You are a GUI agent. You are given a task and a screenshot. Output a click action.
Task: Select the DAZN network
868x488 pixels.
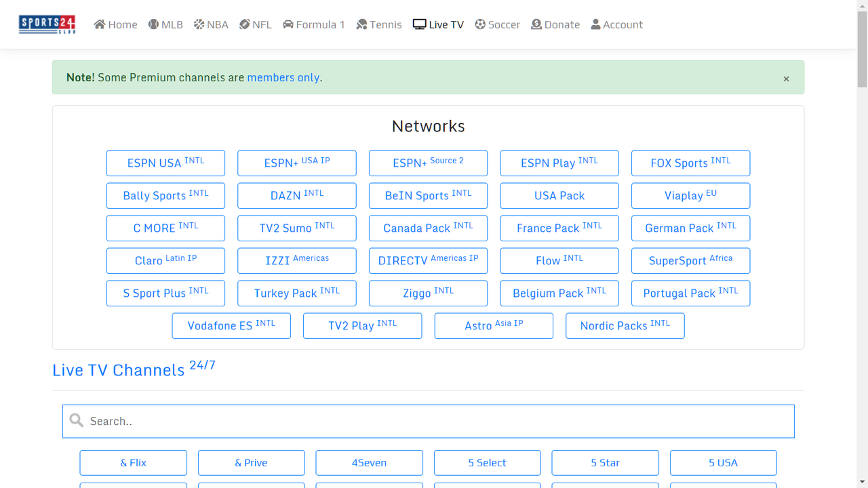pyautogui.click(x=297, y=196)
